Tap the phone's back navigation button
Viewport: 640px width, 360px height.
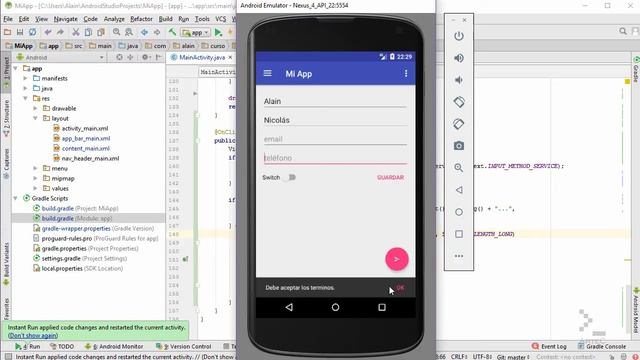[x=289, y=307]
